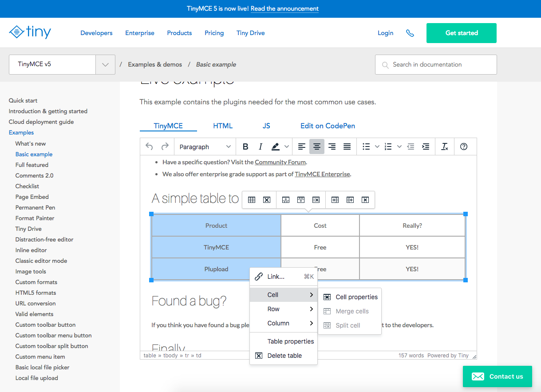Switch to the HTML tab

(x=223, y=126)
